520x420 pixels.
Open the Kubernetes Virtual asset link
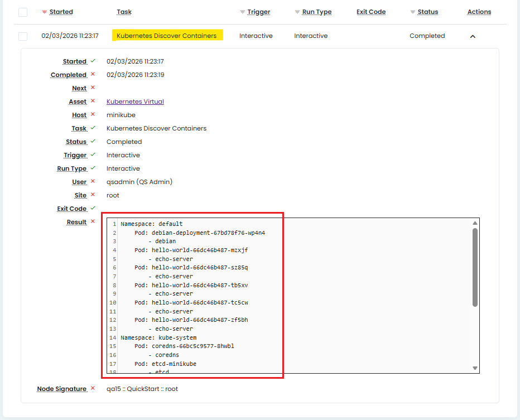tap(135, 102)
